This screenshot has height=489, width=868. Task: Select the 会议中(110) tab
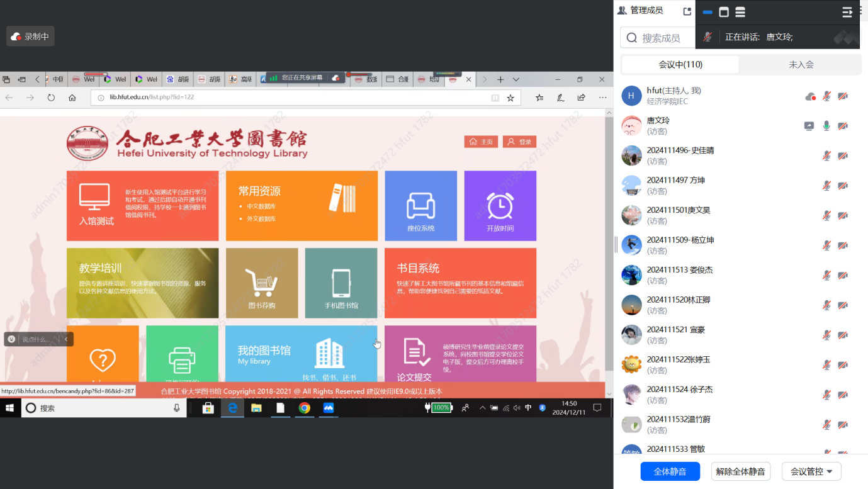(680, 64)
